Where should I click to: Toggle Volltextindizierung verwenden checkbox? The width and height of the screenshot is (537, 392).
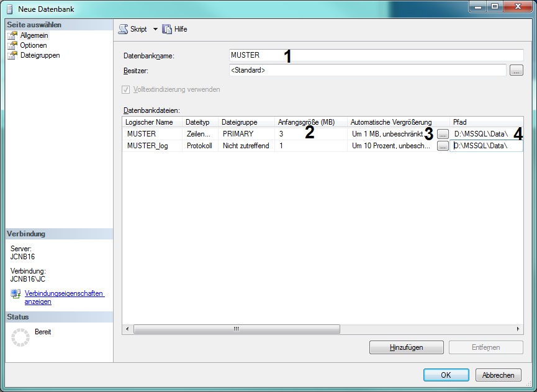click(x=125, y=89)
